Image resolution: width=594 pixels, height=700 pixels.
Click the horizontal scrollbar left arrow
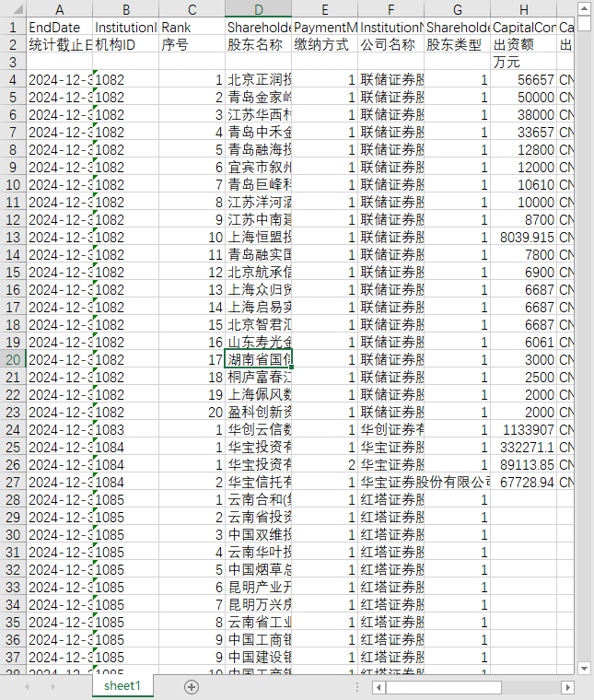point(379,687)
